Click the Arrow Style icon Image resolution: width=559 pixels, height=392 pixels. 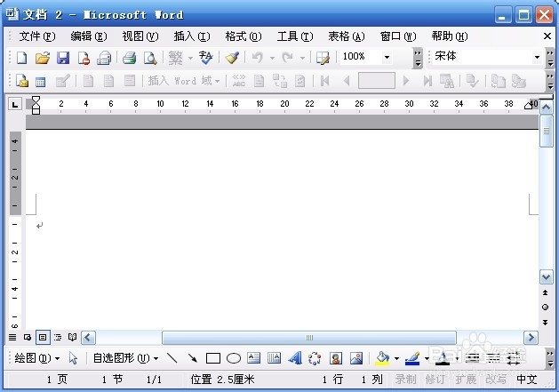[514, 357]
